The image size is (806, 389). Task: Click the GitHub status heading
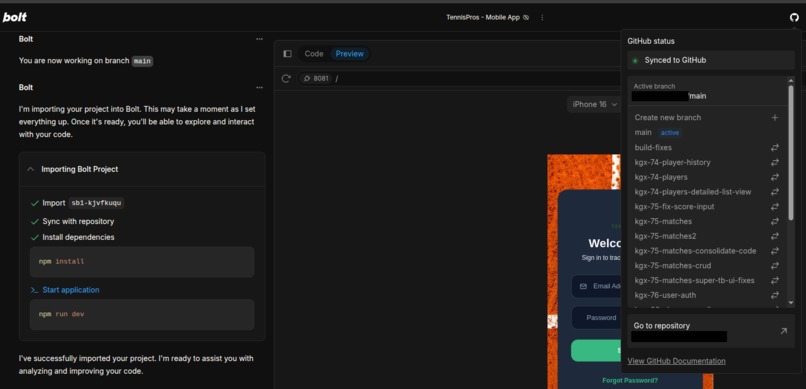651,41
